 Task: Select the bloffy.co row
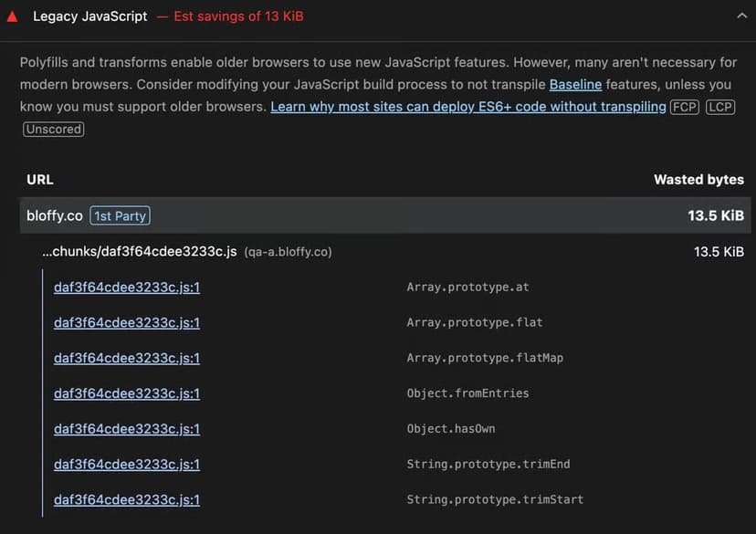coord(384,215)
